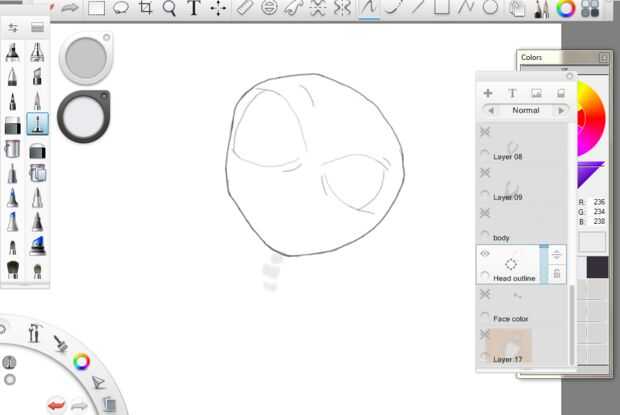This screenshot has width=620, height=415.
Task: Open the lagoon color wheel
Action: point(81,362)
